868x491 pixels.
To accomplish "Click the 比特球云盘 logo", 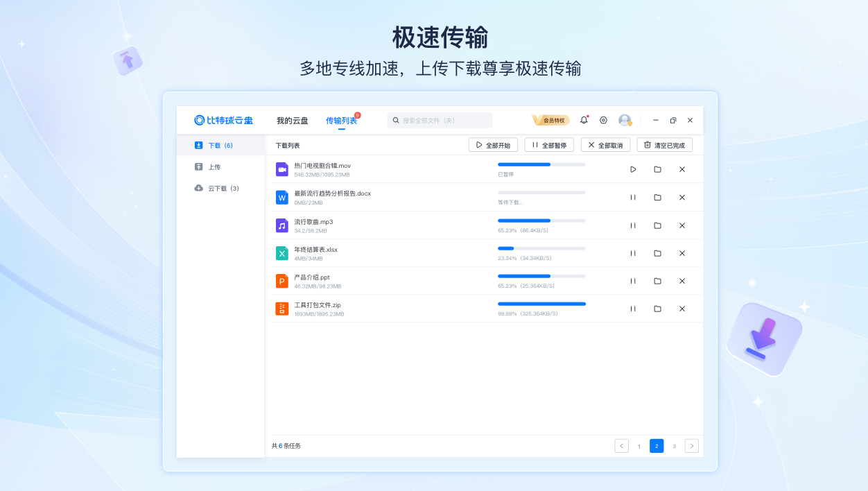I will pos(223,120).
